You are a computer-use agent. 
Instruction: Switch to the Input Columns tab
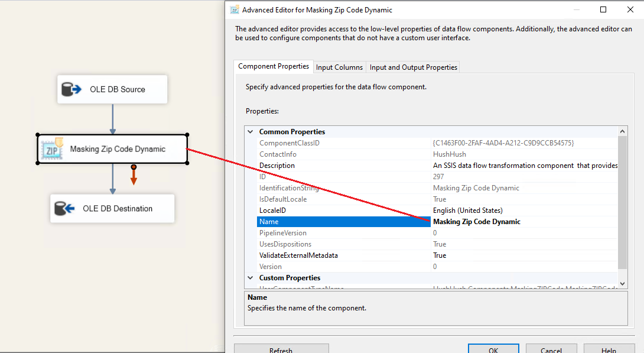(x=339, y=67)
